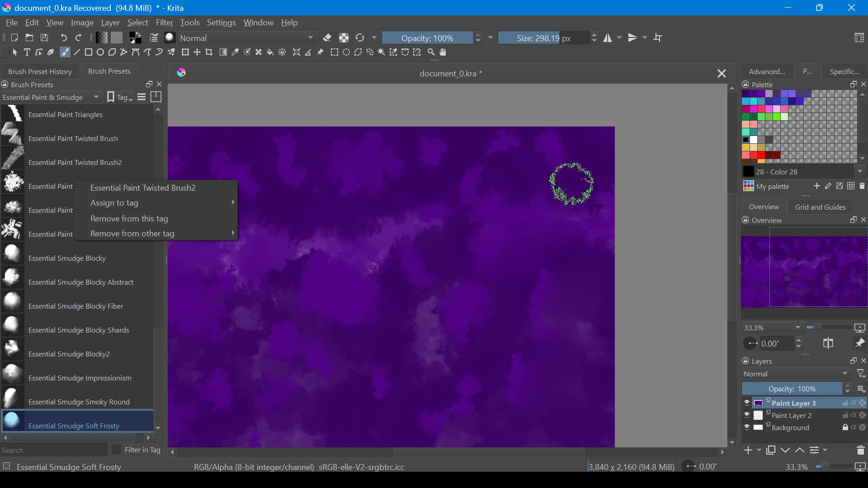Click the horizontal mirror tool icon

(x=608, y=38)
